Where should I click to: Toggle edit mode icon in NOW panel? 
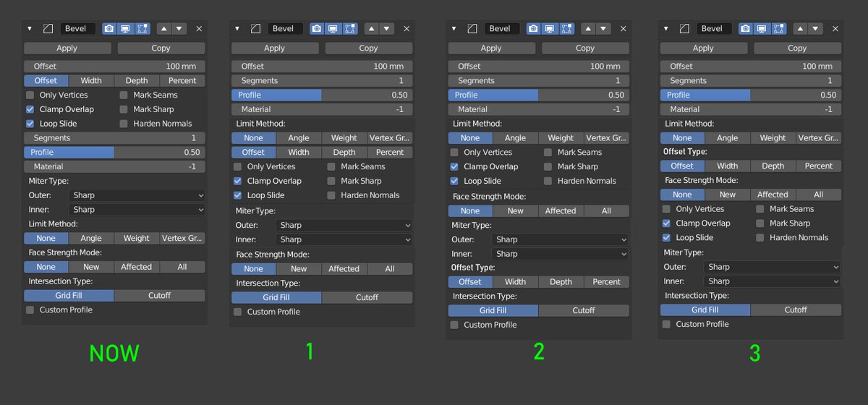coord(142,29)
